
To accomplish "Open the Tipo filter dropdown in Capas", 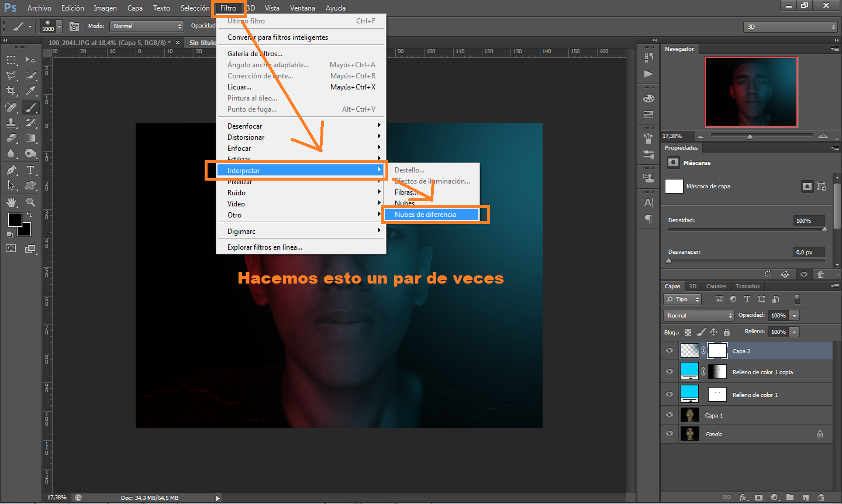I will point(682,299).
